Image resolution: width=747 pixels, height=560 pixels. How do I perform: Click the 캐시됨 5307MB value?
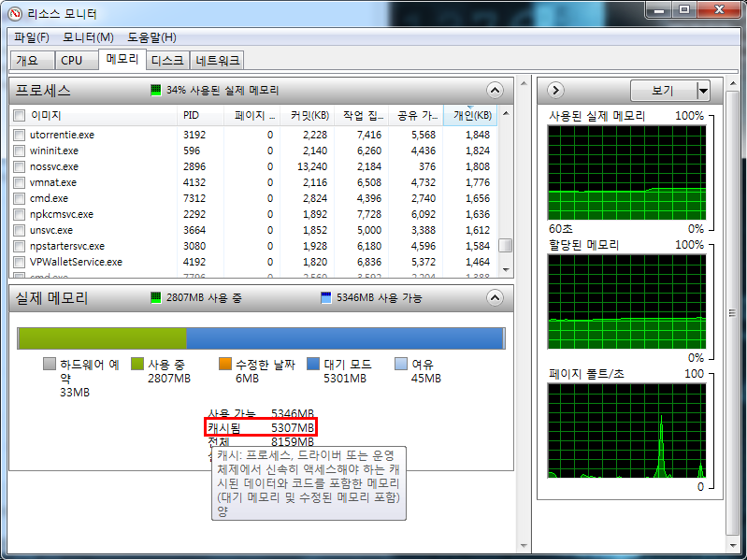pyautogui.click(x=293, y=427)
